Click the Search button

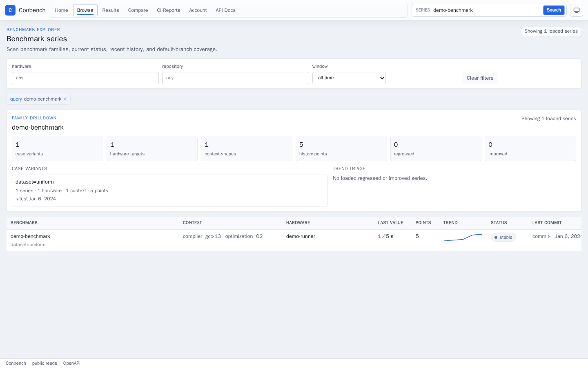(554, 10)
